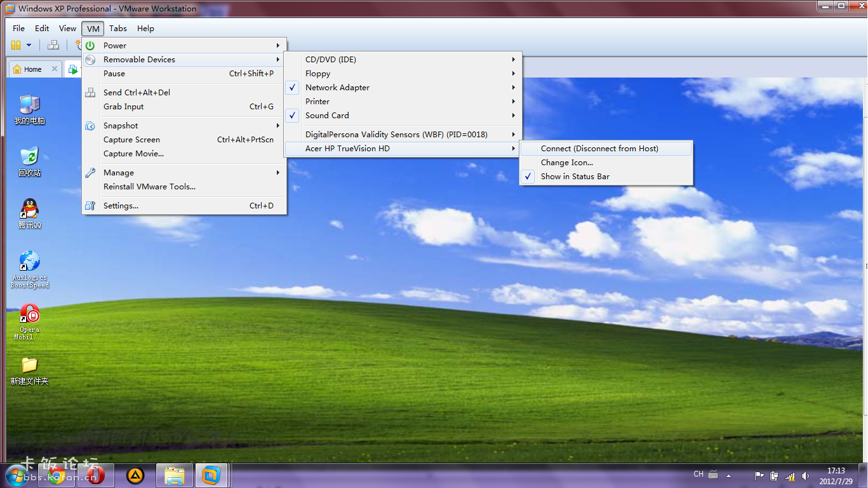Click the power plug battery tray icon
This screenshot has width=868, height=488.
pos(774,475)
